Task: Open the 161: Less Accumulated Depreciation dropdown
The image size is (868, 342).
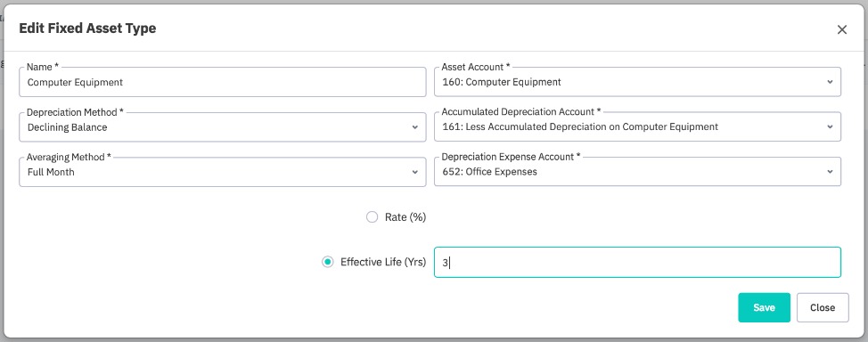Action: 637,126
